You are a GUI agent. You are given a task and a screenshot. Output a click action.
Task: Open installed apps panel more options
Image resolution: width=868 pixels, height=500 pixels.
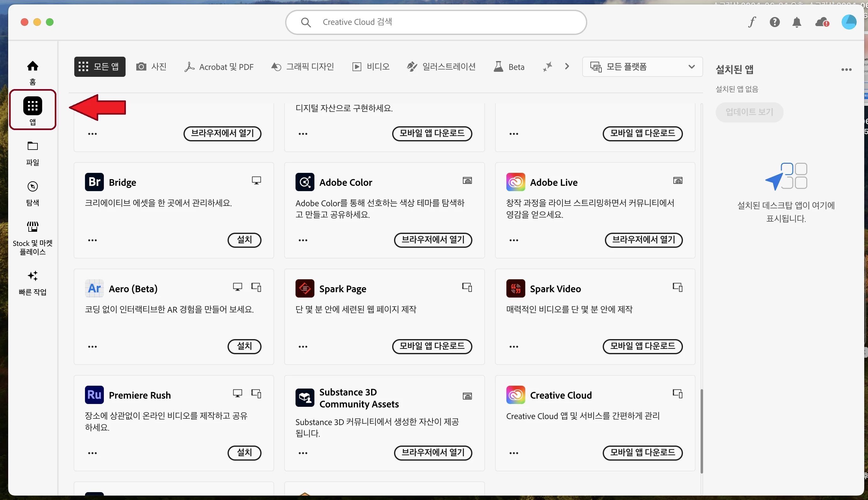pyautogui.click(x=846, y=70)
